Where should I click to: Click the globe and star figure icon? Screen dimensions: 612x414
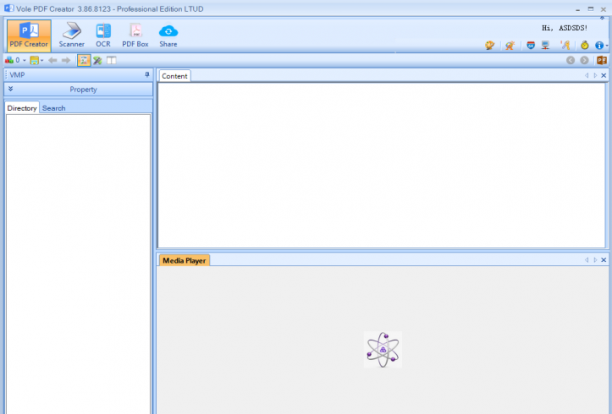coord(509,45)
